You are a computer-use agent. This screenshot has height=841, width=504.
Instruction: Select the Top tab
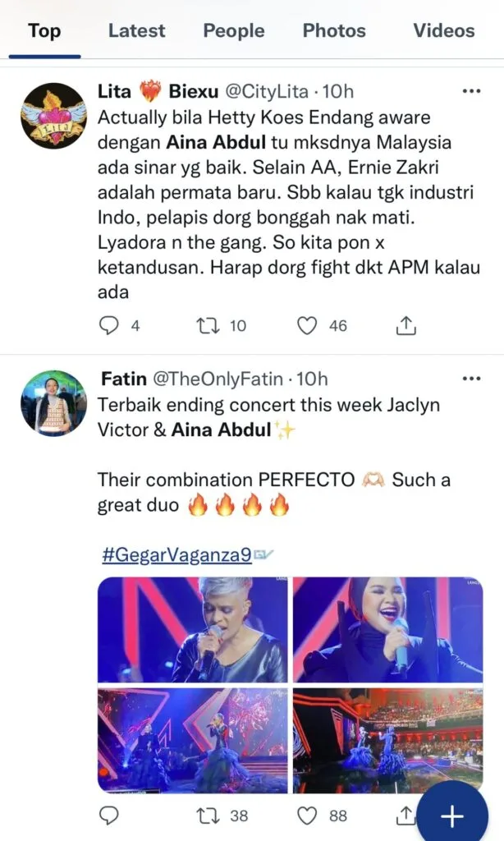(44, 31)
